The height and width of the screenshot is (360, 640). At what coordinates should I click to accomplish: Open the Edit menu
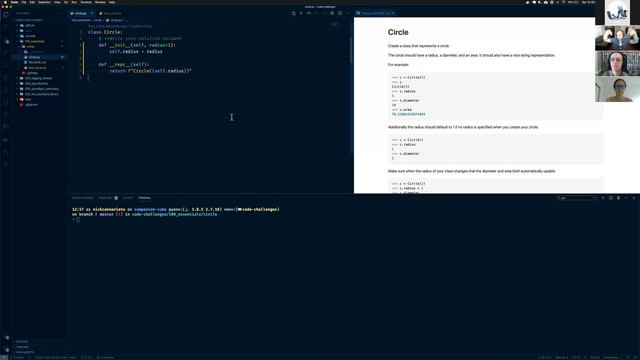32,2
